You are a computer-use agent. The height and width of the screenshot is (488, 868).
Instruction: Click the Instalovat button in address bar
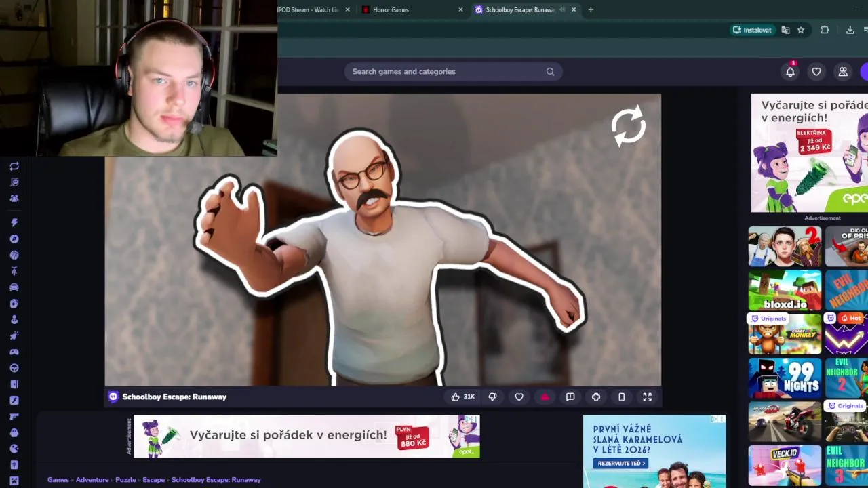coord(752,30)
